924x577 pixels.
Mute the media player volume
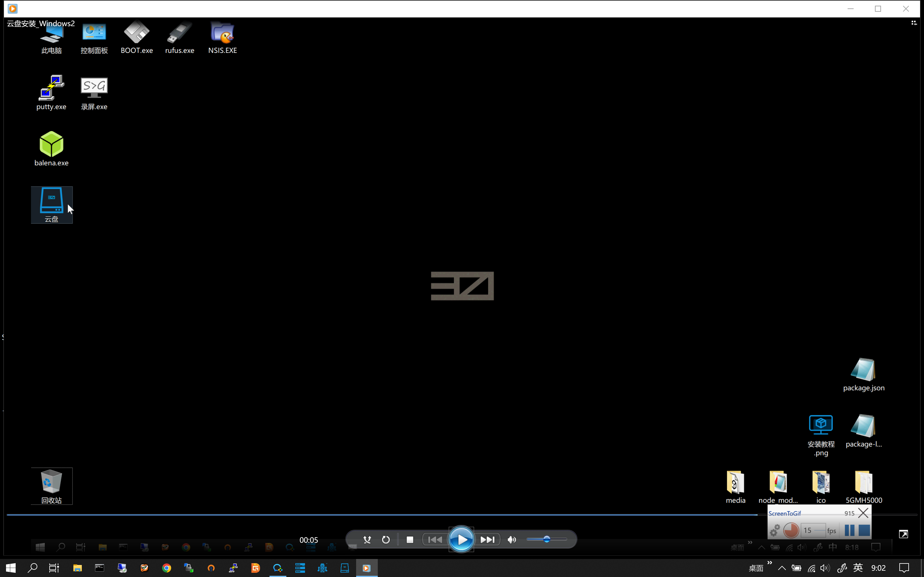[x=512, y=540]
